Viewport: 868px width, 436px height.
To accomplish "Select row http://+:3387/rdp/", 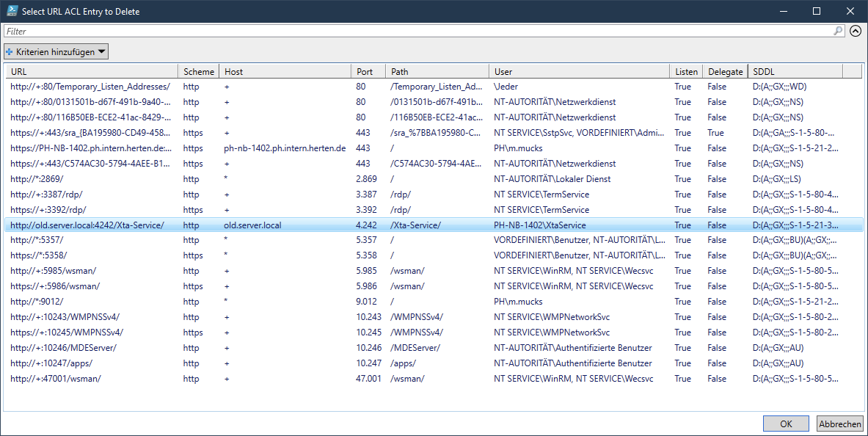I will coord(434,195).
